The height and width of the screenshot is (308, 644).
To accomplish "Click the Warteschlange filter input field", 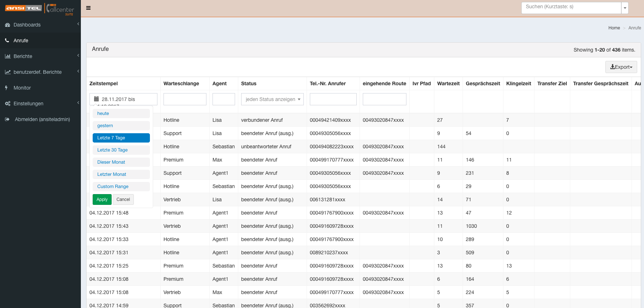I will pos(185,99).
